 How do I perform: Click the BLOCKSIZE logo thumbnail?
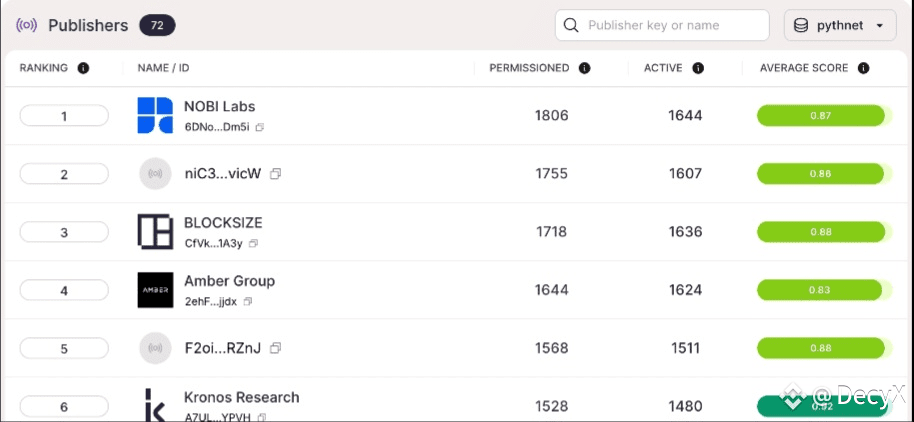[x=155, y=231]
